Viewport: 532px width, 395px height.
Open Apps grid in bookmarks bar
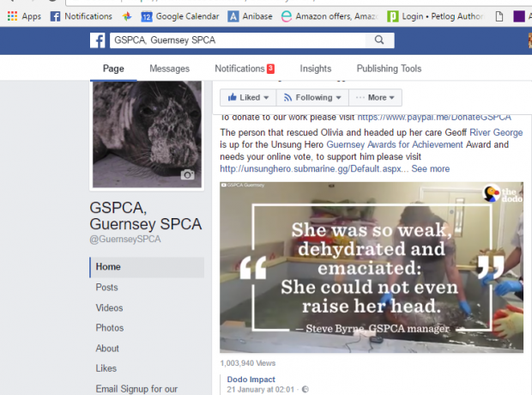click(x=24, y=16)
